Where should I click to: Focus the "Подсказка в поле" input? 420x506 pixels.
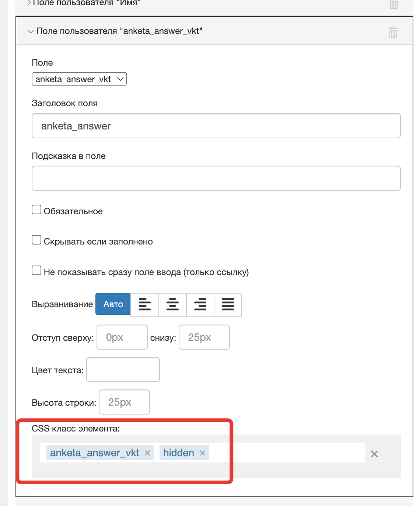click(x=216, y=178)
